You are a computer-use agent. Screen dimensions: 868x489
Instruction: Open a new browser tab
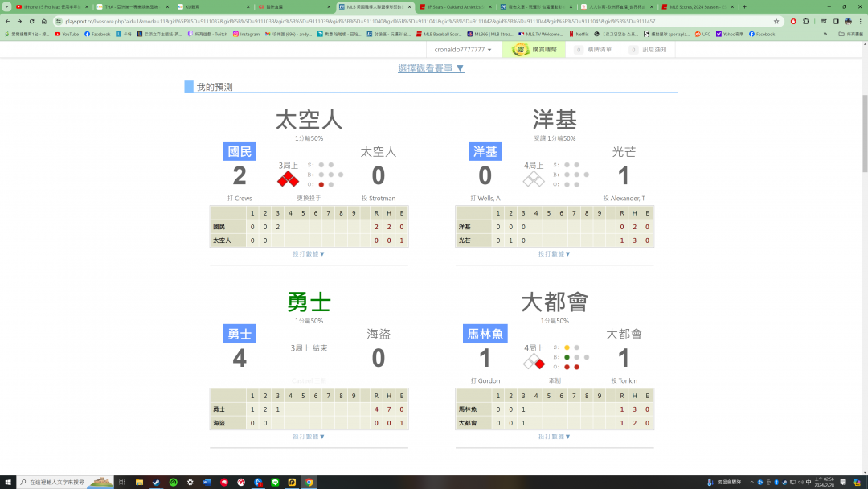coord(744,6)
